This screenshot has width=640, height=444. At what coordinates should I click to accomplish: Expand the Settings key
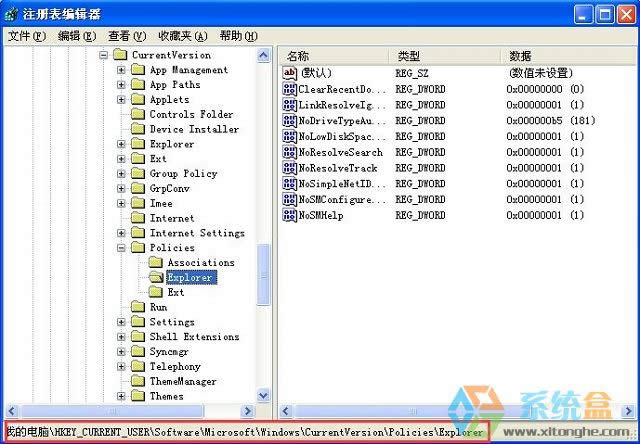(x=121, y=322)
